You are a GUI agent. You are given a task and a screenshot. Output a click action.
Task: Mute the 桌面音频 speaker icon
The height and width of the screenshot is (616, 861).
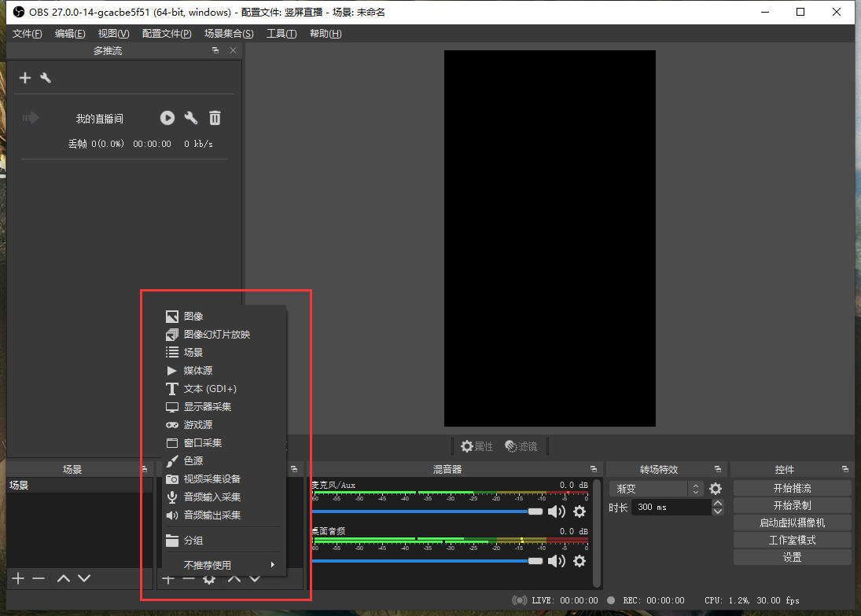click(x=557, y=561)
